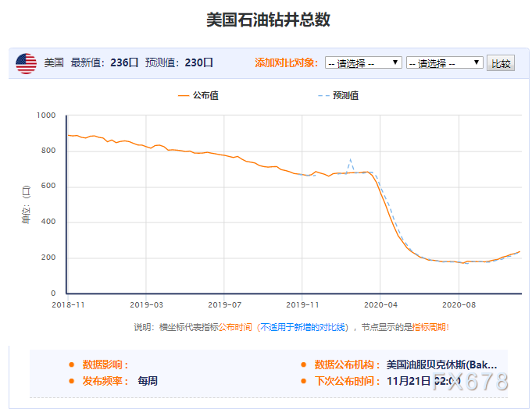The width and height of the screenshot is (532, 409).
Task: Click the blue 不适用于新增的对比线 text
Action: pos(302,327)
